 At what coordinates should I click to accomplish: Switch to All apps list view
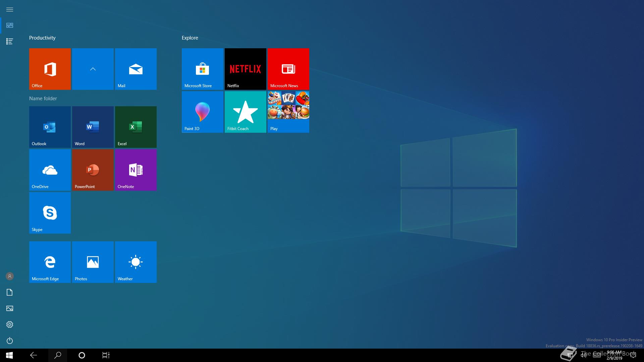[x=10, y=42]
